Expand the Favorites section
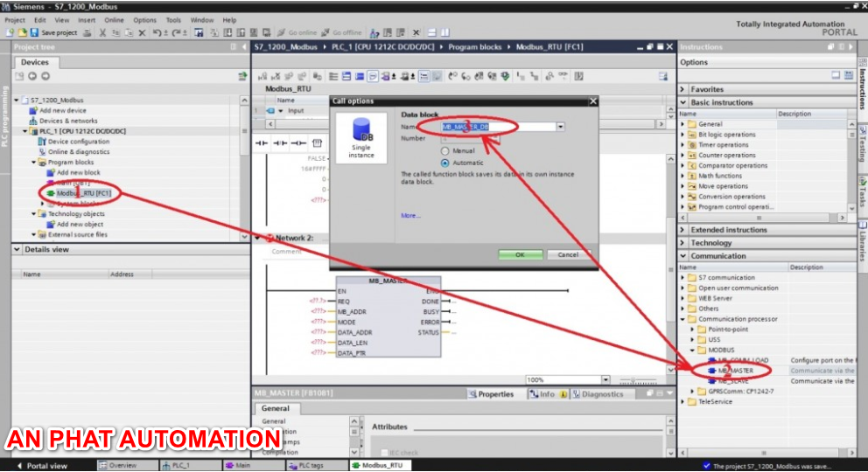This screenshot has width=868, height=472. pyautogui.click(x=683, y=89)
